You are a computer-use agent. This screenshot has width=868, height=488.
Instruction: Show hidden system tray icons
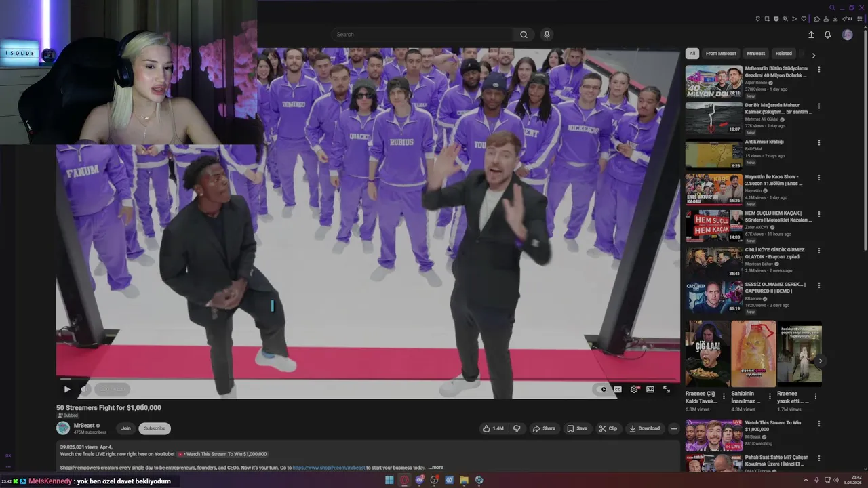click(x=806, y=480)
